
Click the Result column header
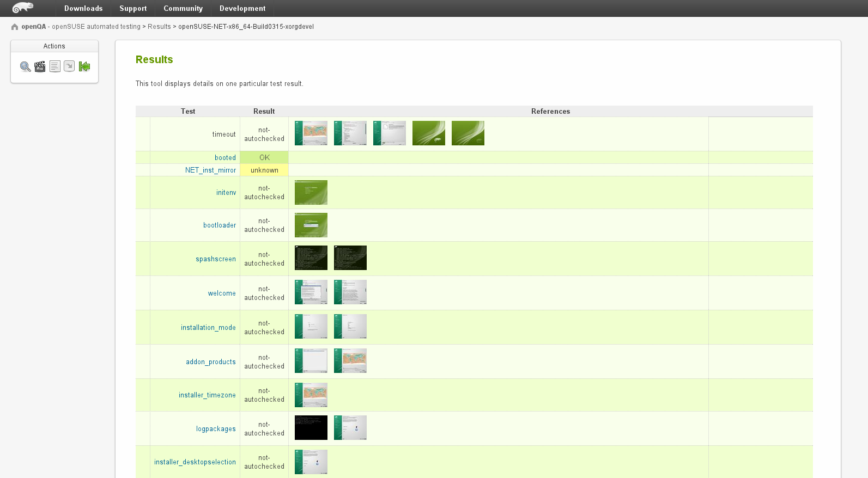(x=264, y=111)
